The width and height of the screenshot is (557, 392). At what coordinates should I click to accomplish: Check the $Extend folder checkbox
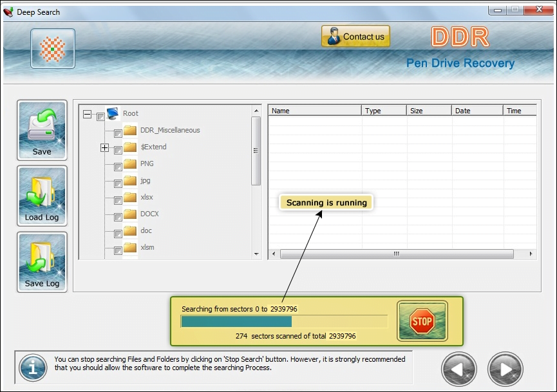(118, 150)
